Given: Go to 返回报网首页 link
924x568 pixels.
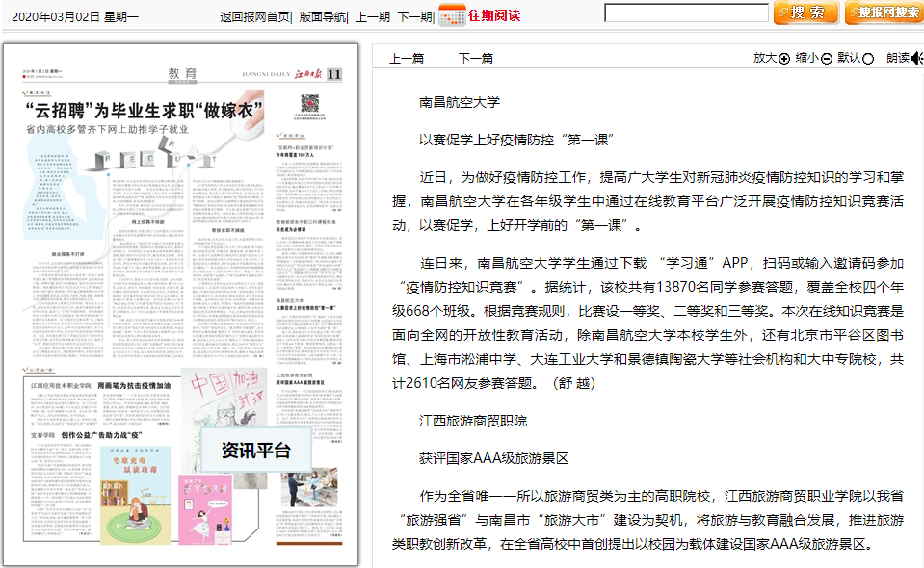Looking at the screenshot, I should [x=254, y=16].
